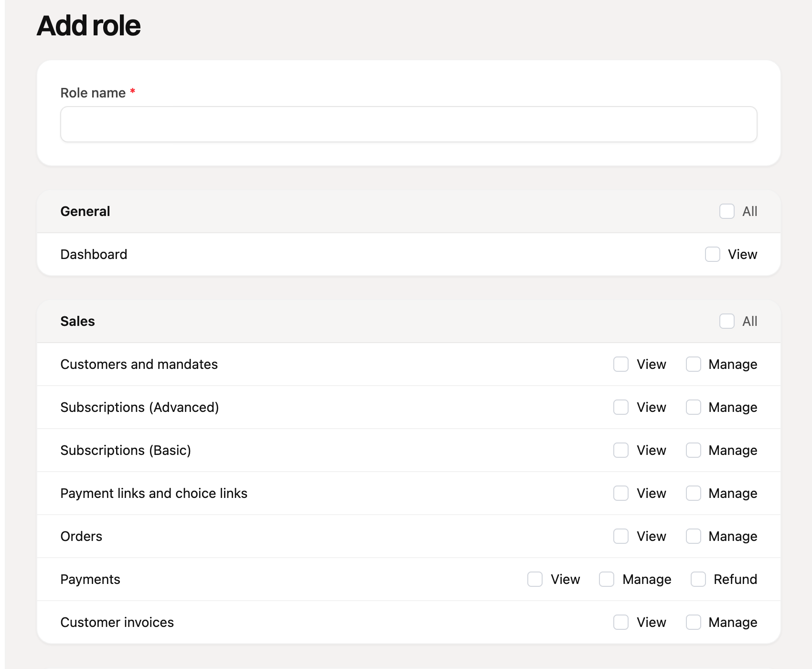Focus the Role name input field
The image size is (812, 669).
coord(409,124)
